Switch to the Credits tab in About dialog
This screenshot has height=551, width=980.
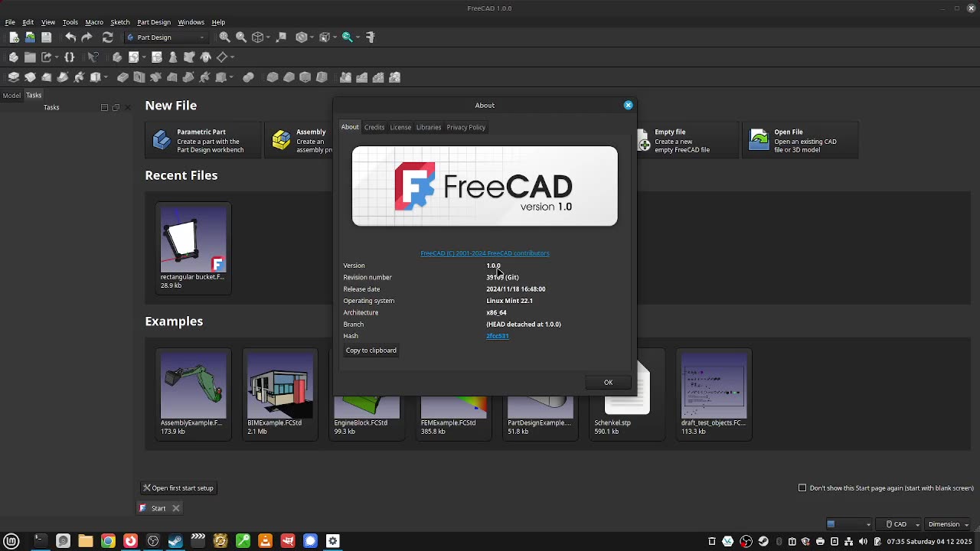[x=374, y=127]
